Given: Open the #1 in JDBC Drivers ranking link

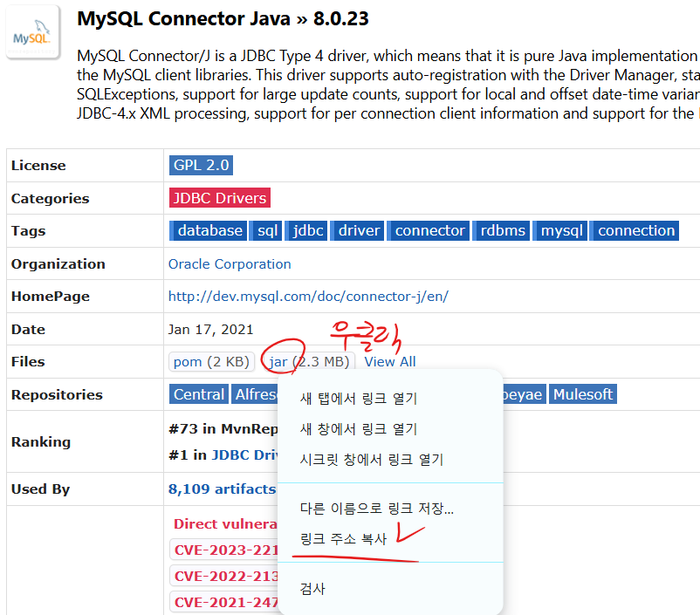Looking at the screenshot, I should coord(244,454).
